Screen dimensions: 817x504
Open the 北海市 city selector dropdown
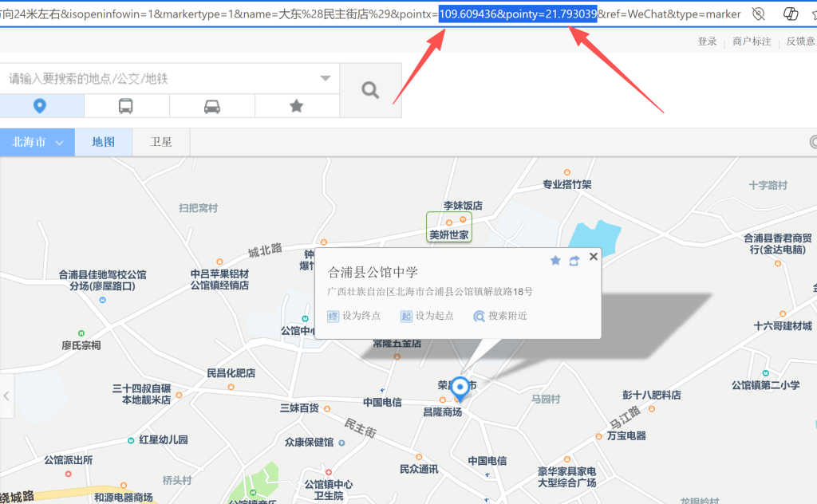[x=37, y=142]
